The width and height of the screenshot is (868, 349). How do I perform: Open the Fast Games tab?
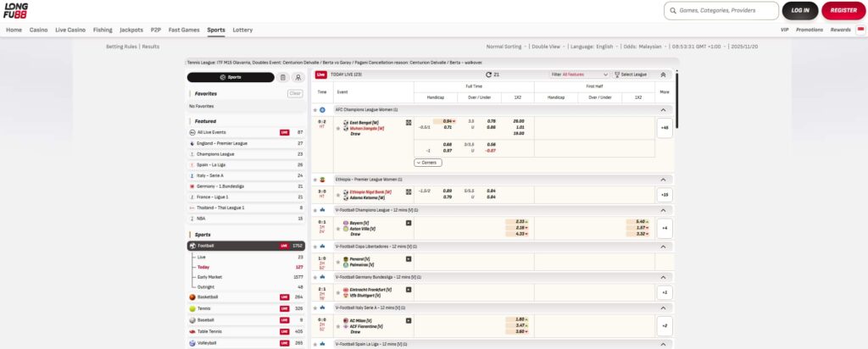point(184,30)
